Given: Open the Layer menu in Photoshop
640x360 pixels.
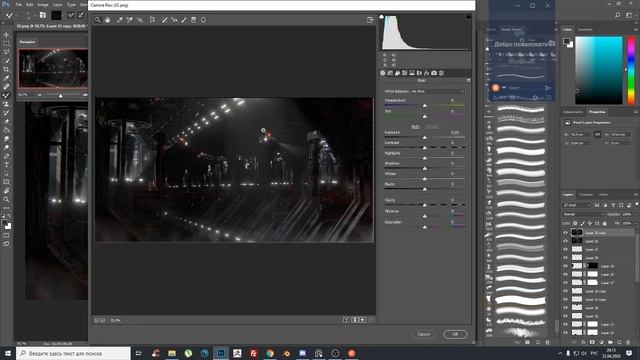Looking at the screenshot, I should pos(58,4).
